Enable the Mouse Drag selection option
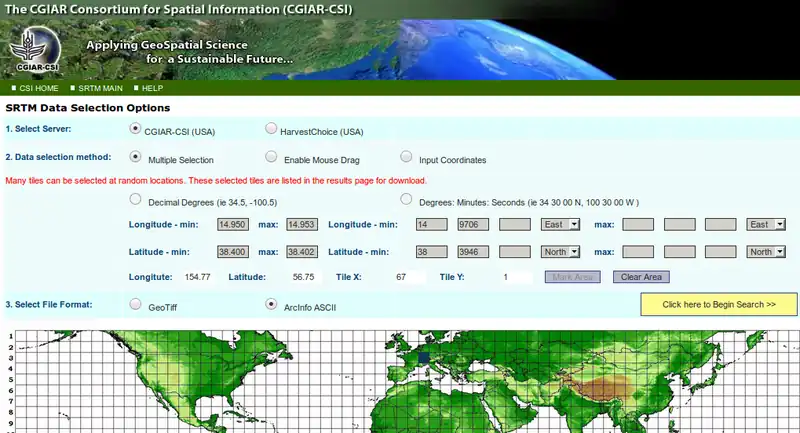The height and width of the screenshot is (433, 800). point(271,157)
